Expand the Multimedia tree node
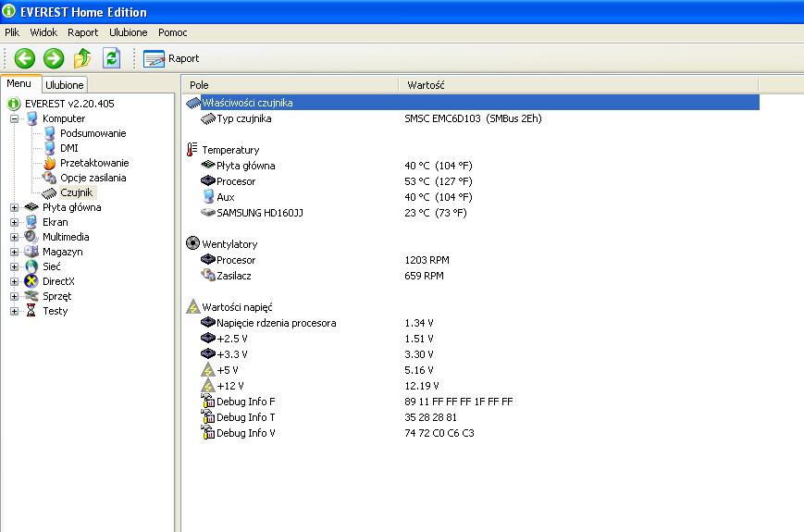 (x=15, y=237)
